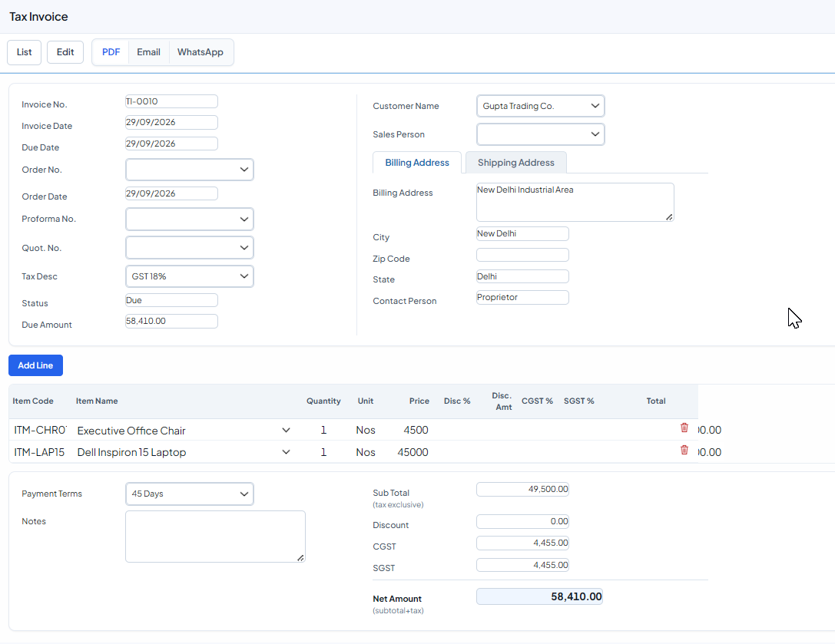835x644 pixels.
Task: Click the Item Code column header
Action: (33, 401)
